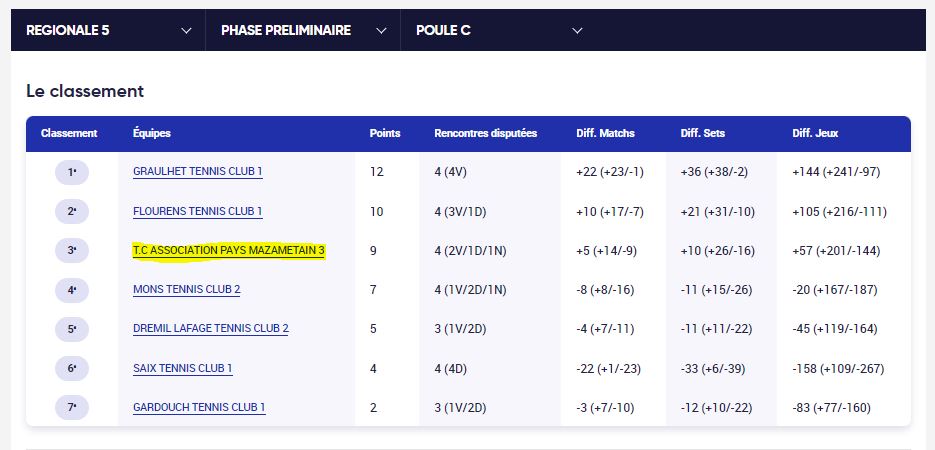The image size is (935, 450).
Task: Click the Équipes column header
Action: [151, 134]
